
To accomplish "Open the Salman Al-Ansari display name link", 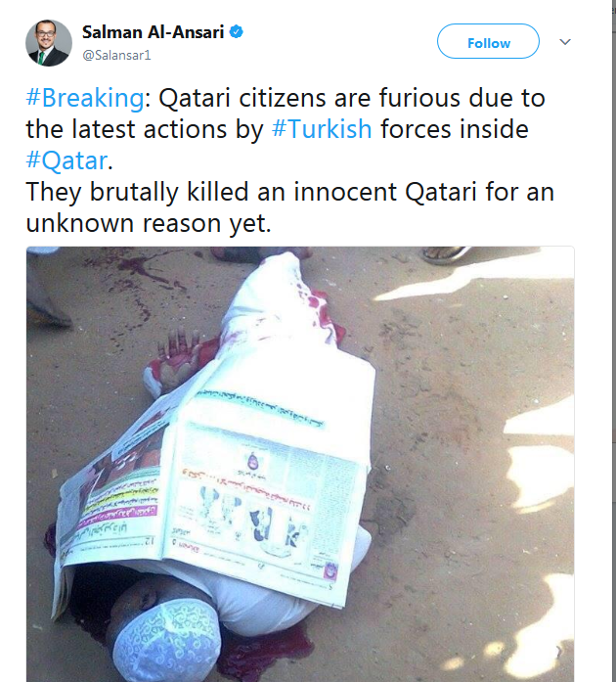I will [153, 32].
